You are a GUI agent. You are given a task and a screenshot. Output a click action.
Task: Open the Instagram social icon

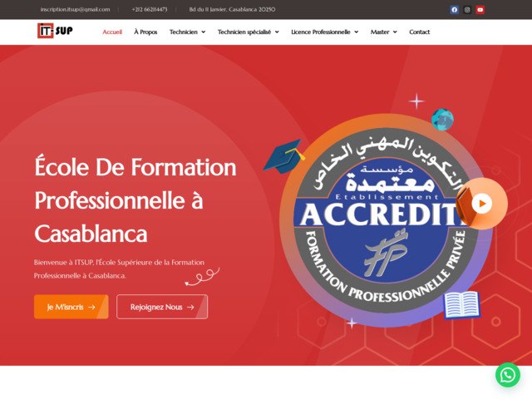point(467,9)
